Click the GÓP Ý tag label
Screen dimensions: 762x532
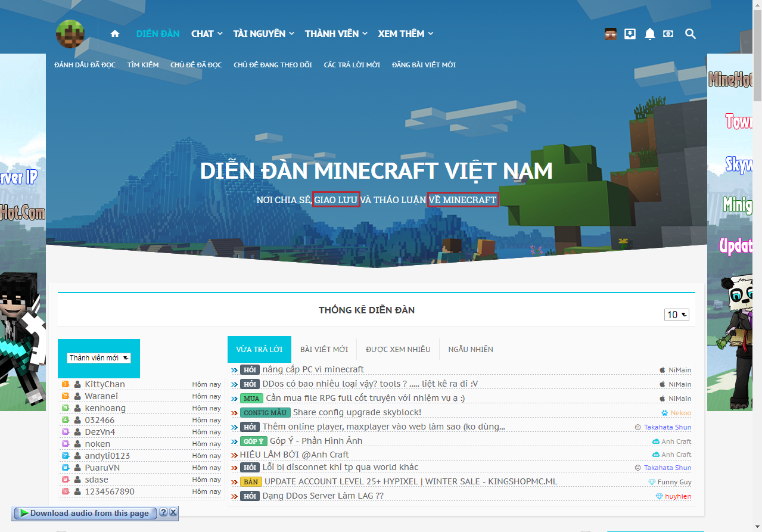coord(253,441)
